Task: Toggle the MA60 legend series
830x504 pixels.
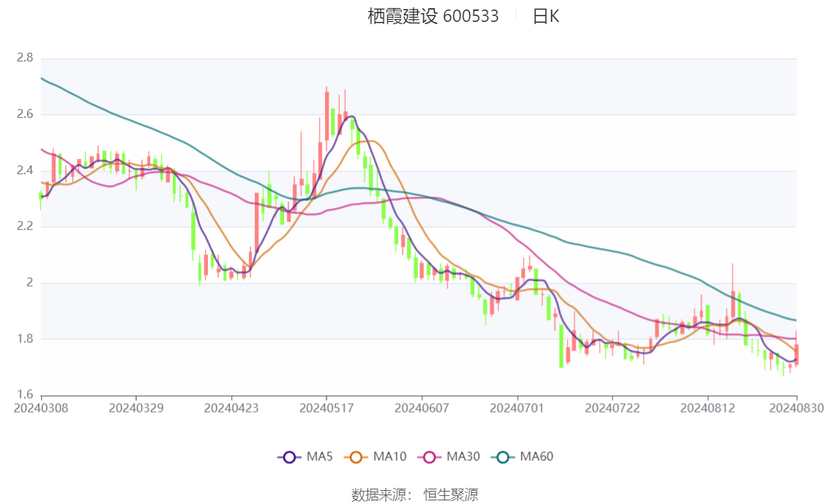Action: [x=523, y=457]
